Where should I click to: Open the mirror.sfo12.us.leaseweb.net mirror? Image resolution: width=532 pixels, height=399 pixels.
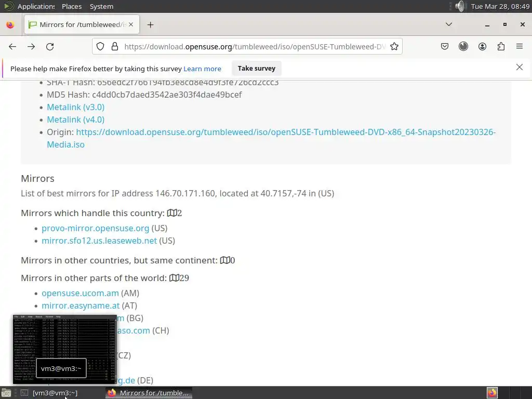coord(99,241)
